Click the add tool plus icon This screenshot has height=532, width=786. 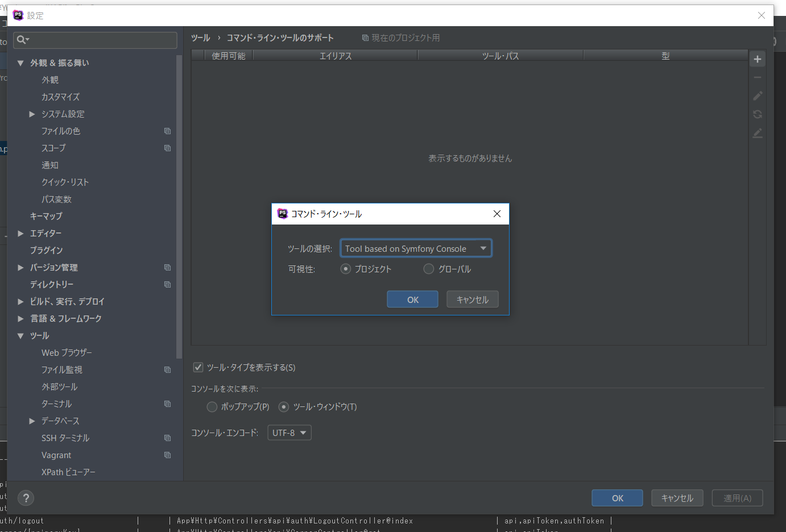pos(757,59)
